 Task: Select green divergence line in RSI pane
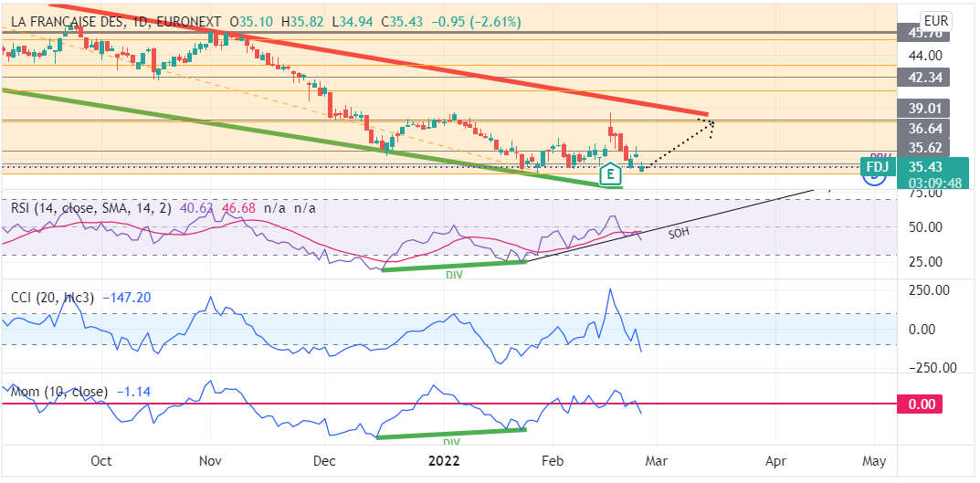(x=454, y=266)
